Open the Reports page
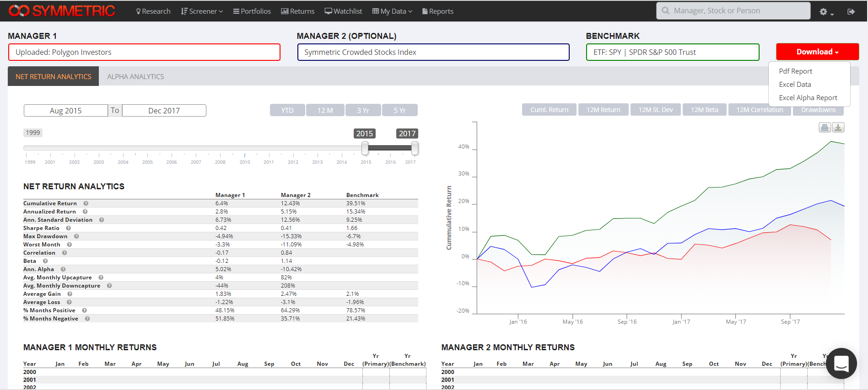This screenshot has height=390, width=868. (438, 11)
